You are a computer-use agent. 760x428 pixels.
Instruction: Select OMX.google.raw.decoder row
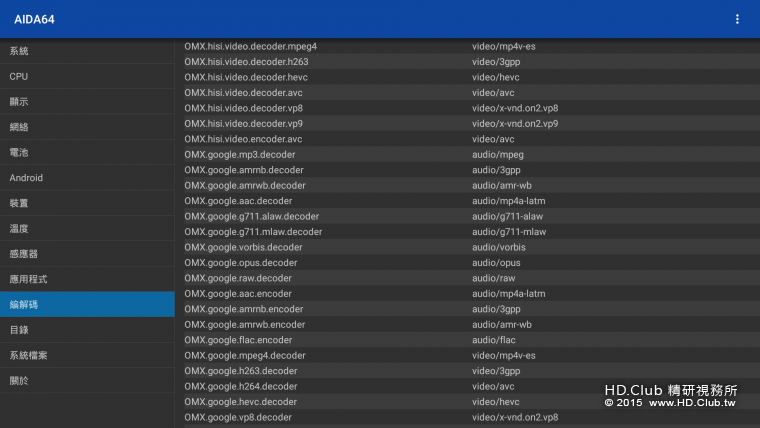coord(472,278)
